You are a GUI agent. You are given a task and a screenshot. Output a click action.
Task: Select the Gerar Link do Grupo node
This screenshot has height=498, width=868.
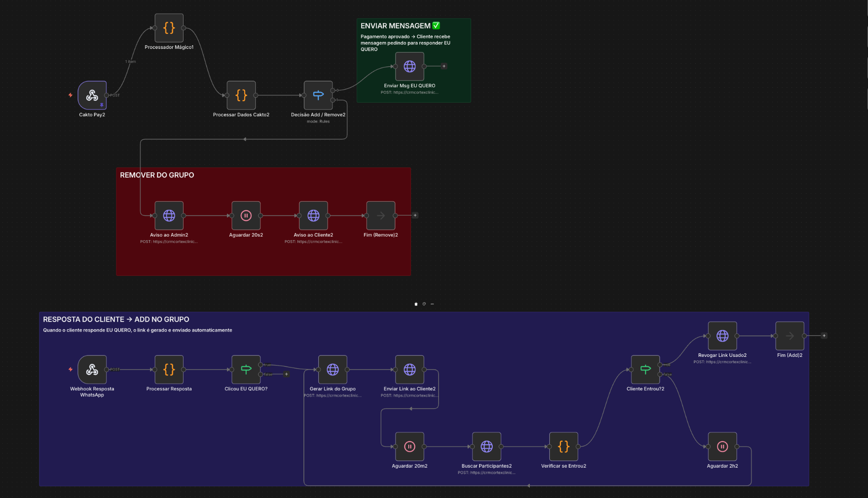pyautogui.click(x=333, y=370)
